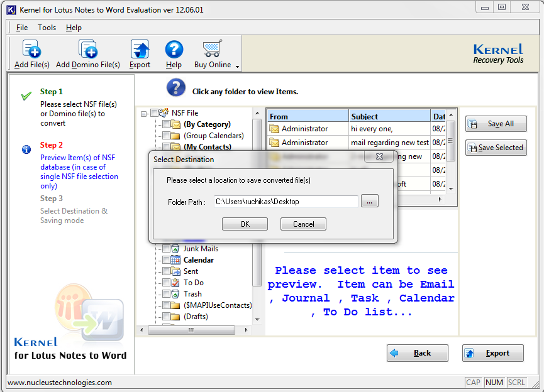The width and height of the screenshot is (544, 392).
Task: Click the Save Selected button
Action: click(496, 148)
